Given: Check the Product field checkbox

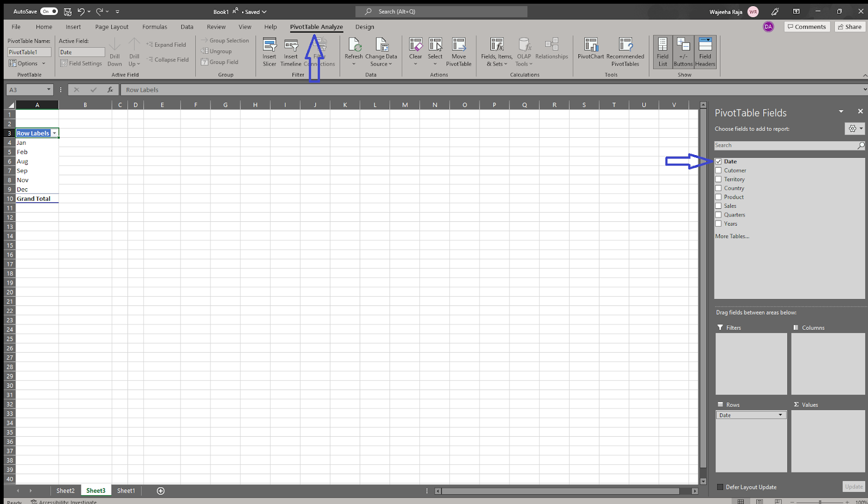Looking at the screenshot, I should pyautogui.click(x=718, y=197).
